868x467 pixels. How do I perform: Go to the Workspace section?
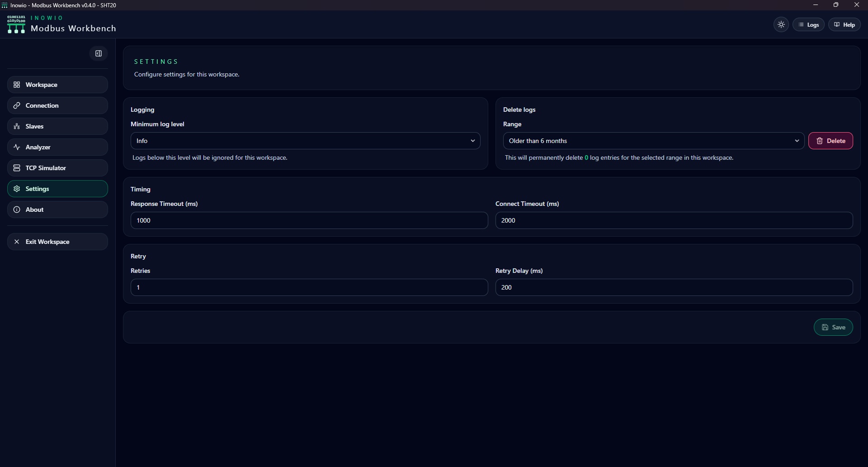pos(57,85)
